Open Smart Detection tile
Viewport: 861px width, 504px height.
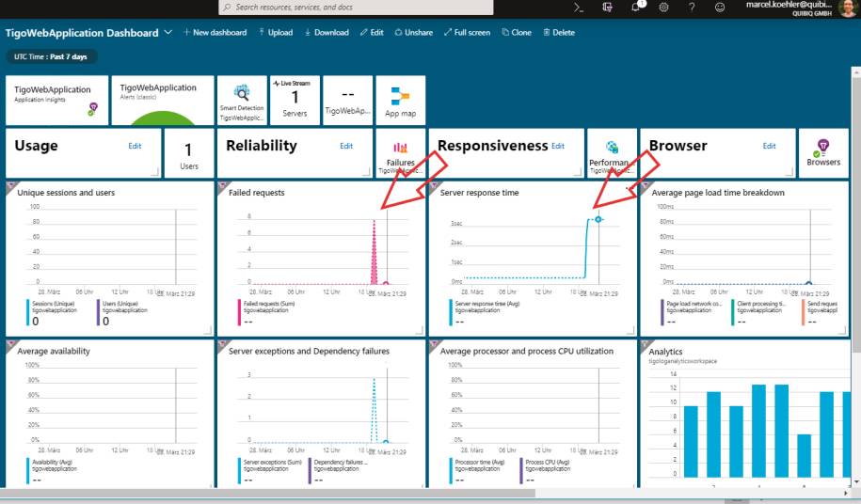[242, 101]
